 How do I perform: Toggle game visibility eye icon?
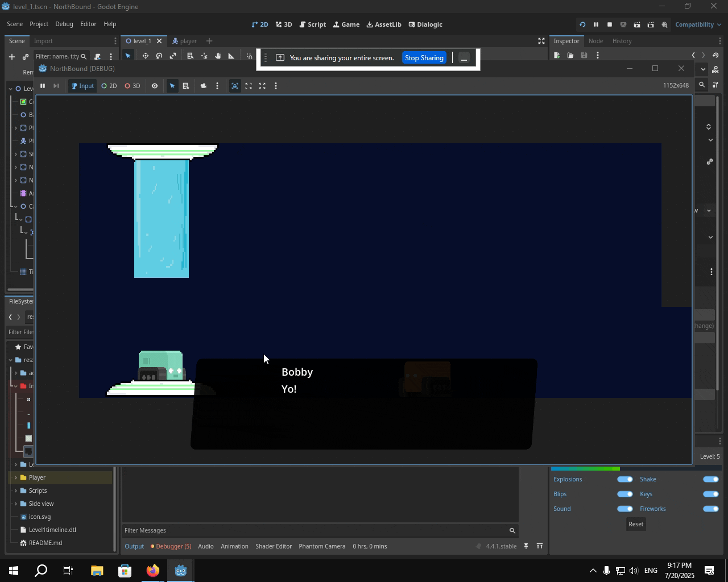tap(154, 86)
